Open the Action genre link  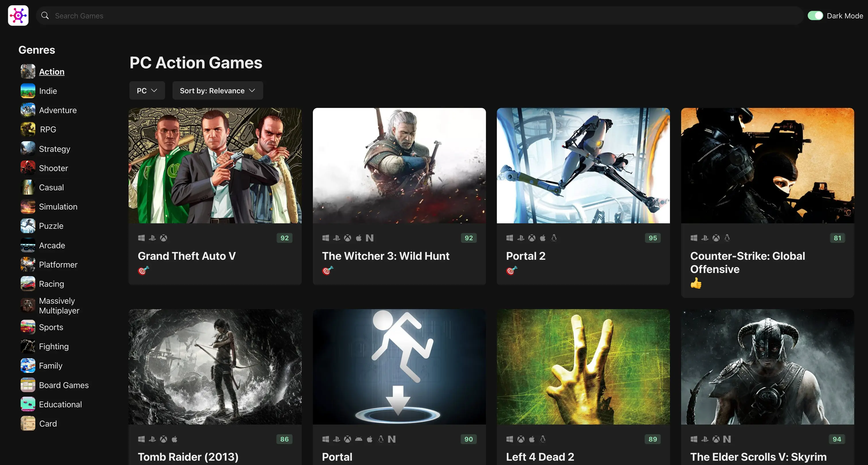point(52,72)
